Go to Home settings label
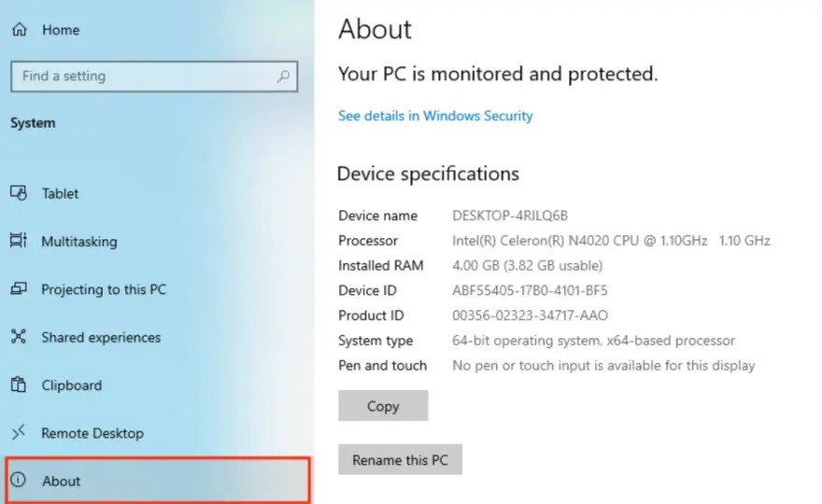 pos(61,30)
